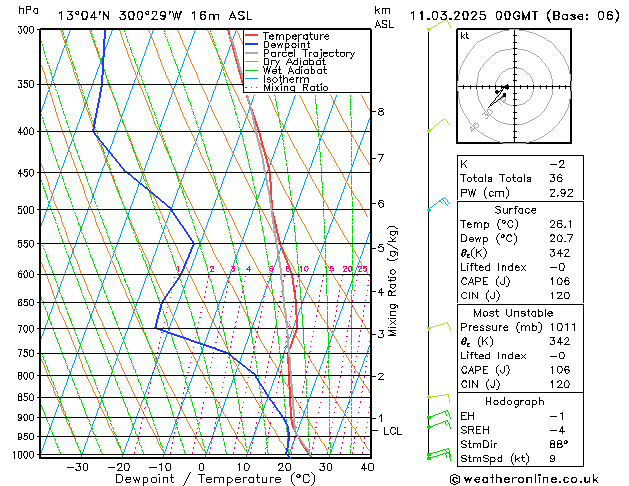Image resolution: width=629 pixels, height=486 pixels.
Task: Click the K index value -2
Action: click(x=558, y=164)
